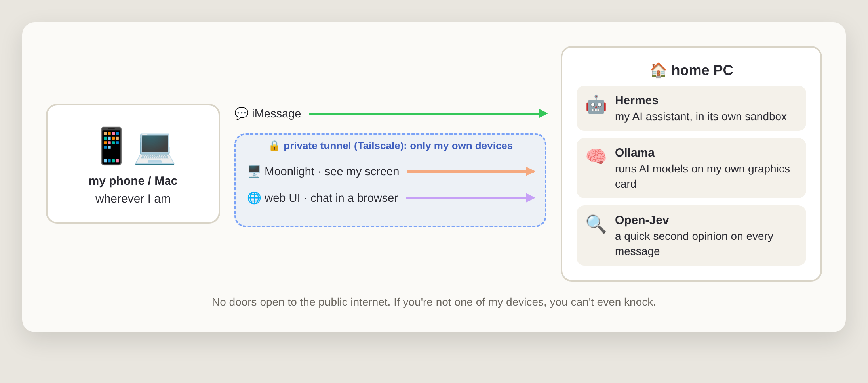This screenshot has height=383, width=868.
Task: Click the Moonlight desktop monitor icon
Action: tap(254, 171)
